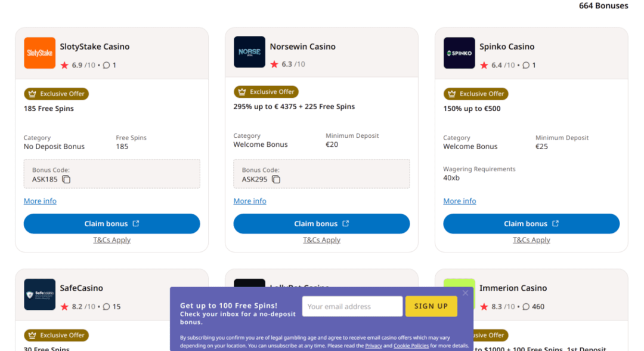Open Norsewin Casino logo

point(249,52)
